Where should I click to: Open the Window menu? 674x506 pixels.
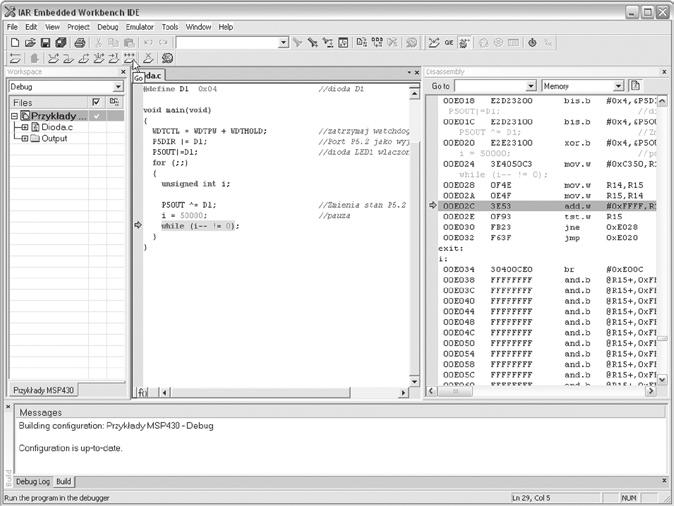(x=198, y=27)
